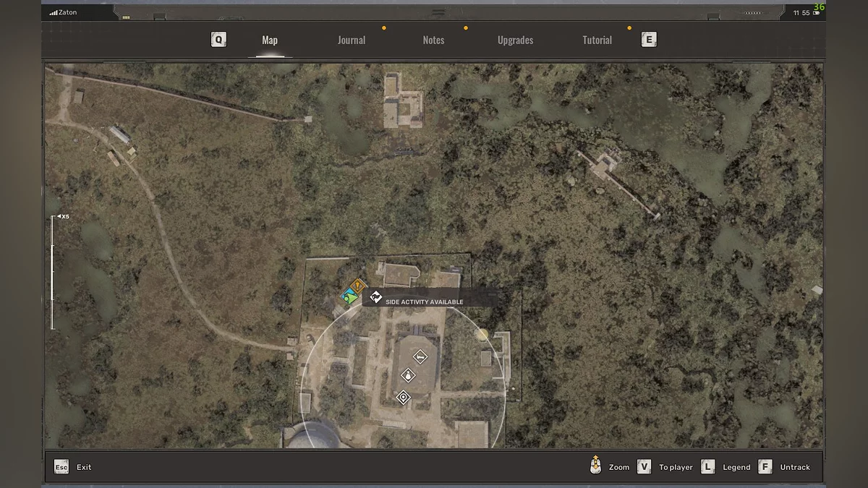This screenshot has height=488, width=868.
Task: Click the F key icon
Action: 765,467
